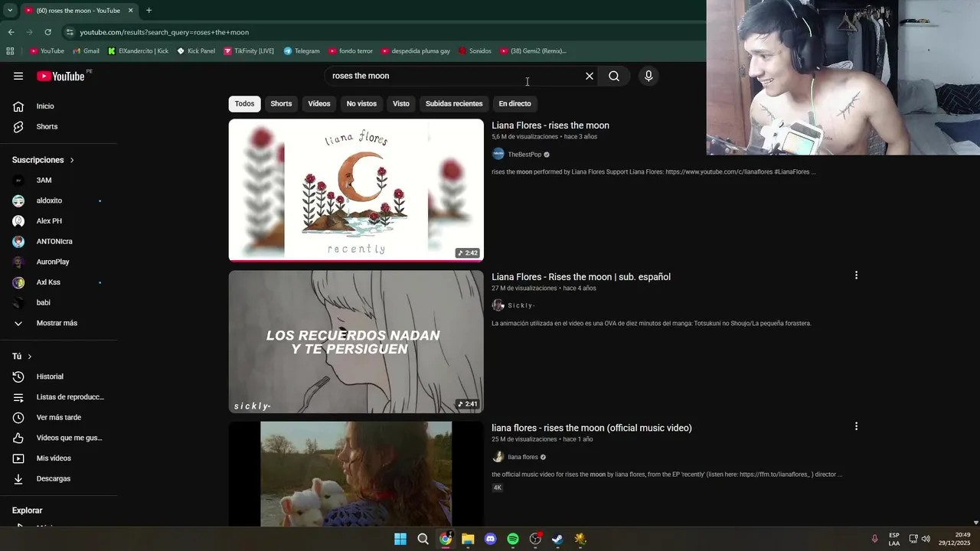Screen dimensions: 980x551
Task: Open 'Rises the moon | sub. español' title
Action: (x=581, y=277)
